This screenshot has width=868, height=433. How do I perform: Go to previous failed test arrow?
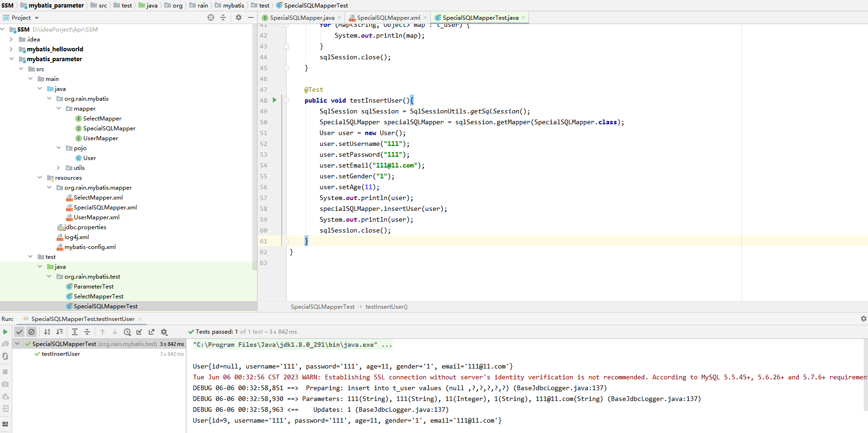coord(103,332)
